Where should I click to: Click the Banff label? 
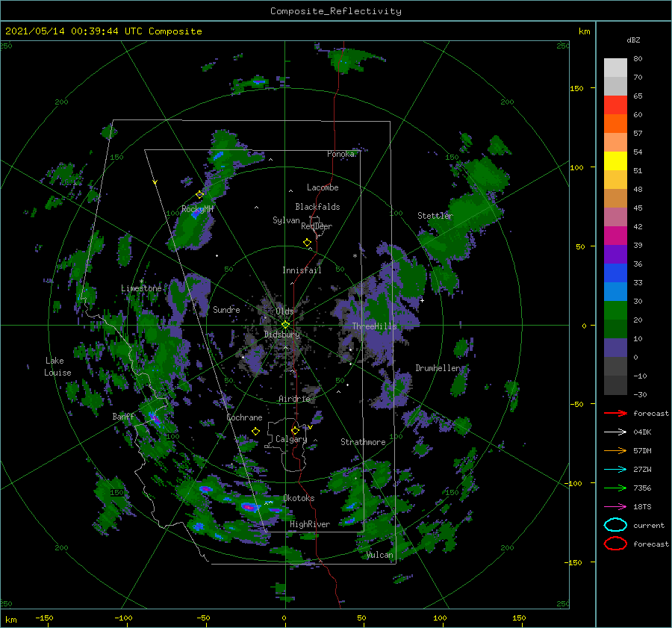(123, 417)
